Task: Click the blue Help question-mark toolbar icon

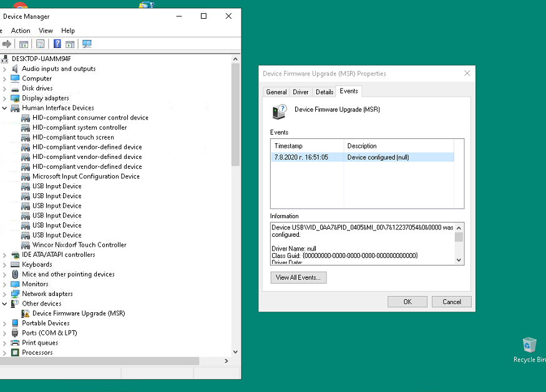Action: (57, 44)
